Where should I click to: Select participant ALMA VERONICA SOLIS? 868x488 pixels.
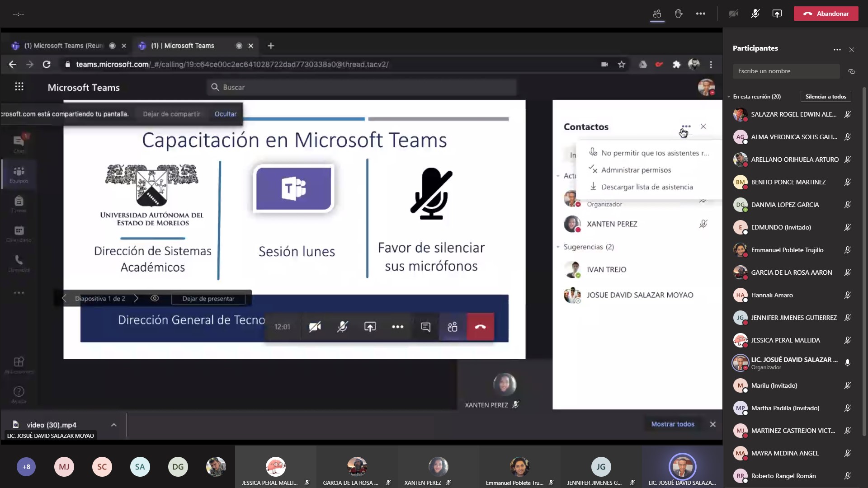click(793, 137)
